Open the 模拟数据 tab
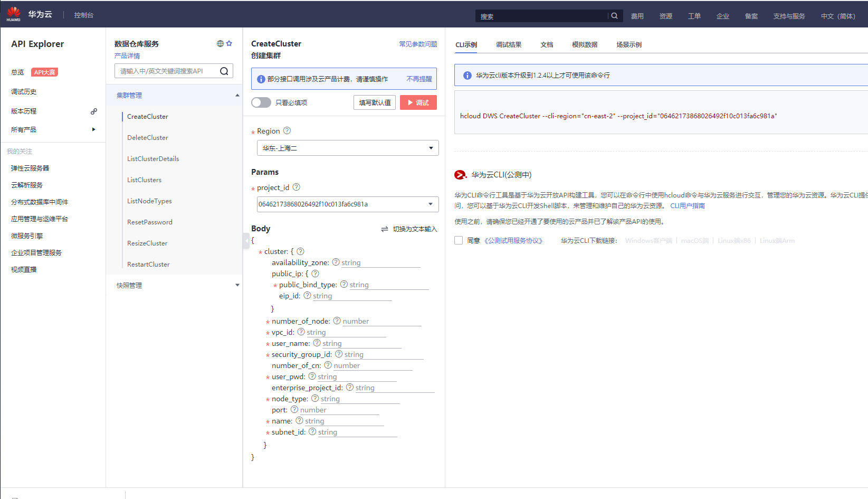 [x=585, y=45]
